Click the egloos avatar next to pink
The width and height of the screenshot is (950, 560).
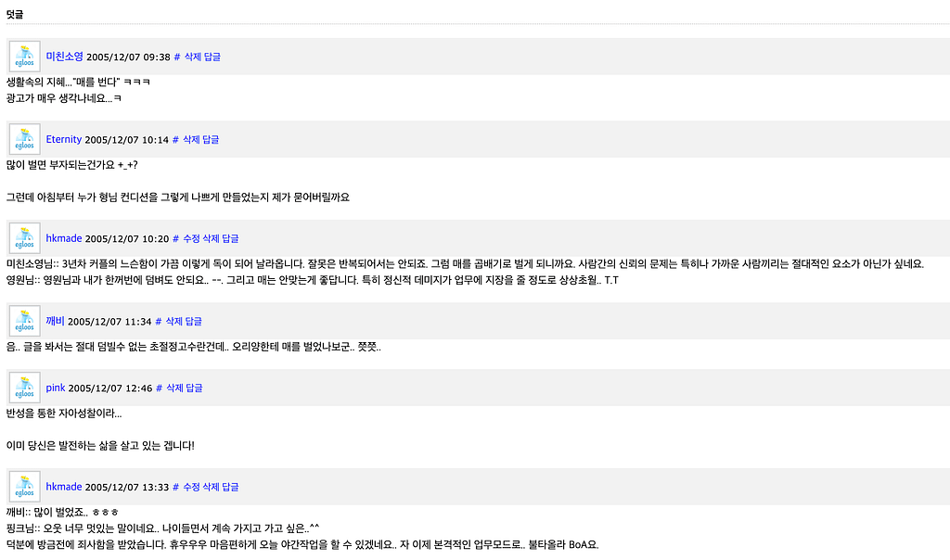[24, 388]
